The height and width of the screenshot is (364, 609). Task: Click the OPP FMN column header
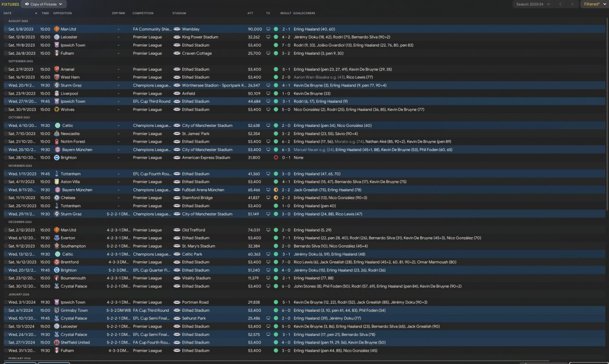pos(118,13)
